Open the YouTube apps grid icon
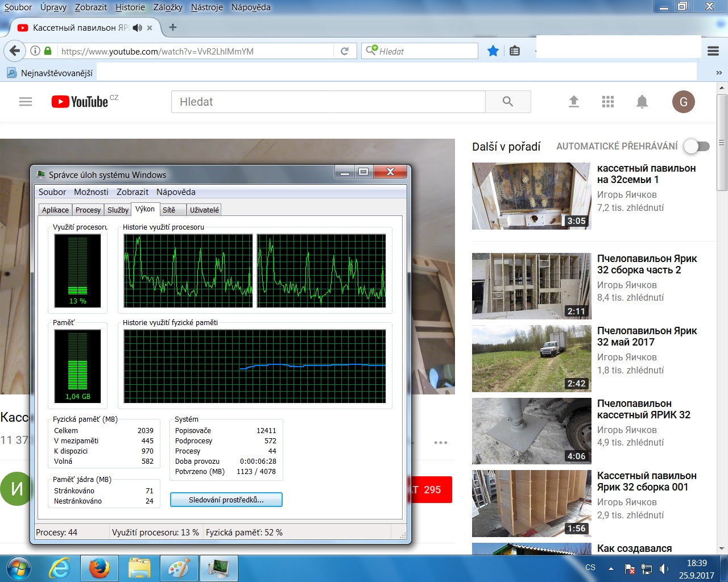728x582 pixels. pos(607,102)
